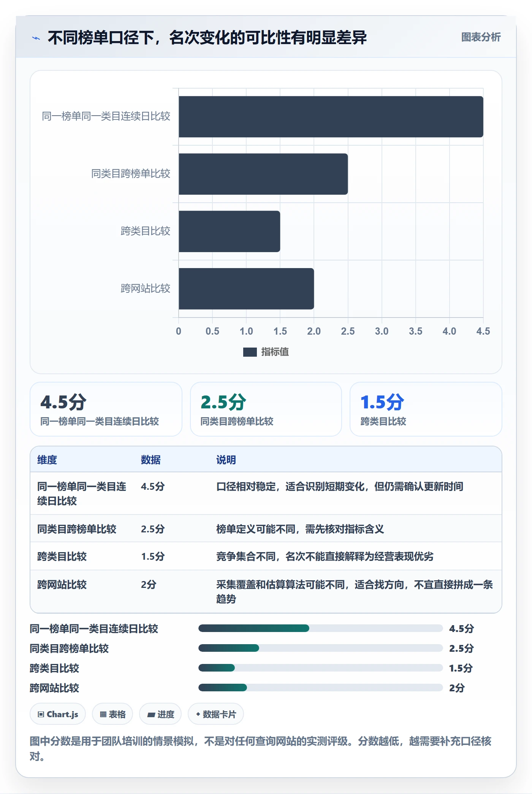This screenshot has width=532, height=794.
Task: Click the icon in the 进度 chip
Action: [151, 715]
